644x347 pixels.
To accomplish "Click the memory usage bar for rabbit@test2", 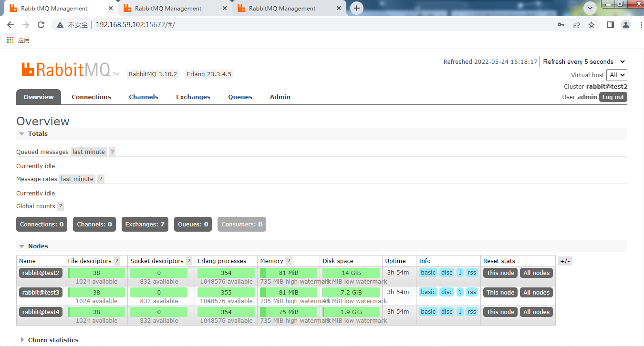I will [289, 273].
